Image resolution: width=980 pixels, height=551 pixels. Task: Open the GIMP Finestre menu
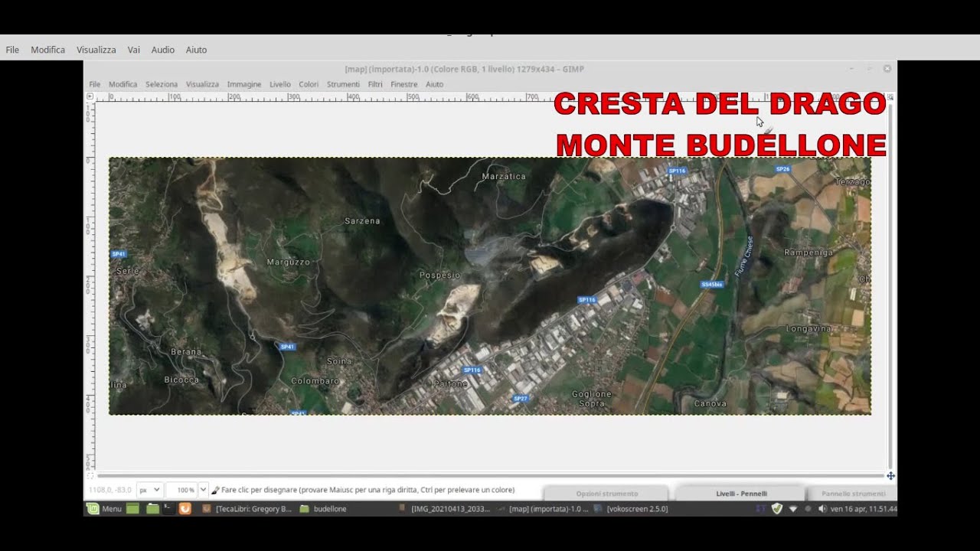pos(403,84)
